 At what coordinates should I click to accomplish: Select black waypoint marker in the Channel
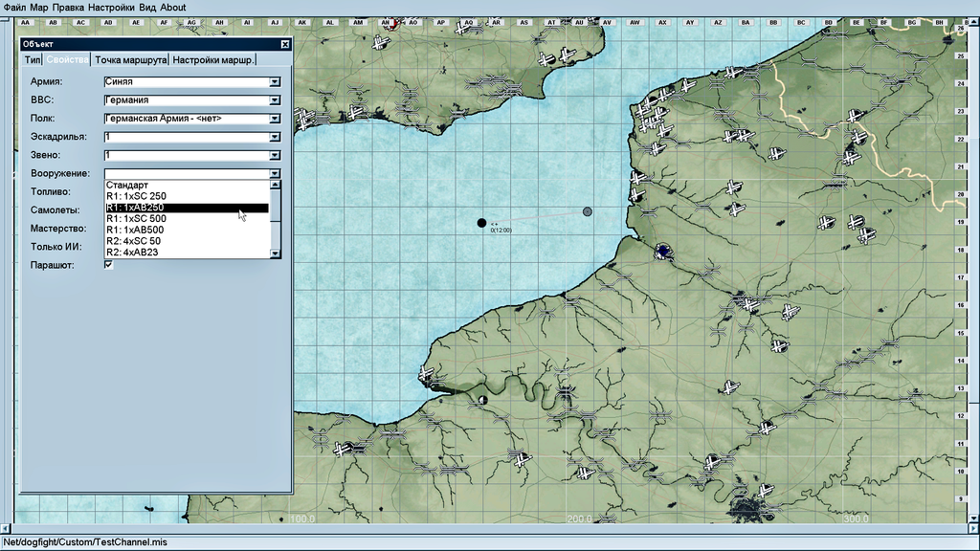(481, 223)
